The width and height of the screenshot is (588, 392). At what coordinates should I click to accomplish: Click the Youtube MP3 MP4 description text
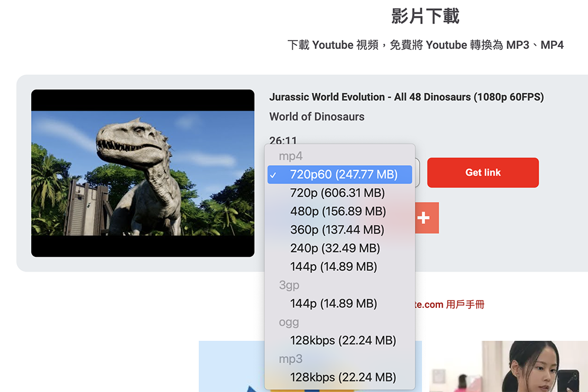(425, 45)
